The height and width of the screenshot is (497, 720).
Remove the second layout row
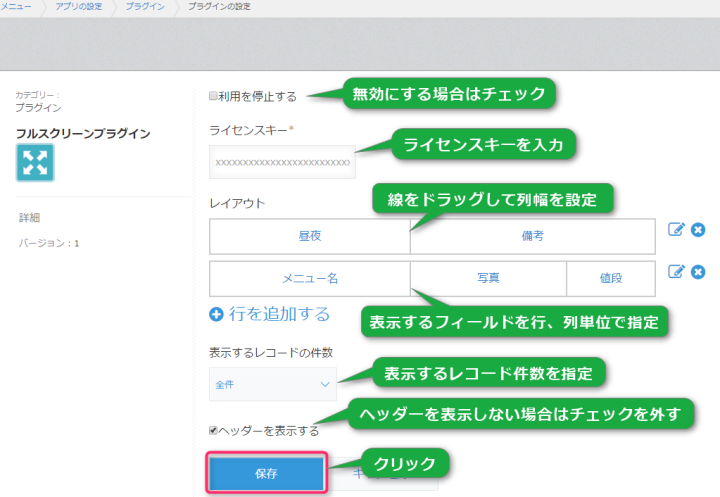tap(698, 272)
